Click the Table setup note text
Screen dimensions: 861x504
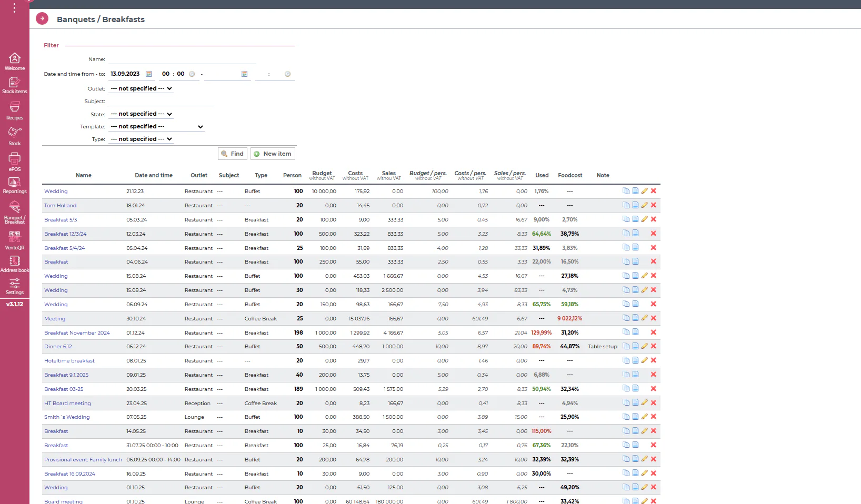(603, 347)
